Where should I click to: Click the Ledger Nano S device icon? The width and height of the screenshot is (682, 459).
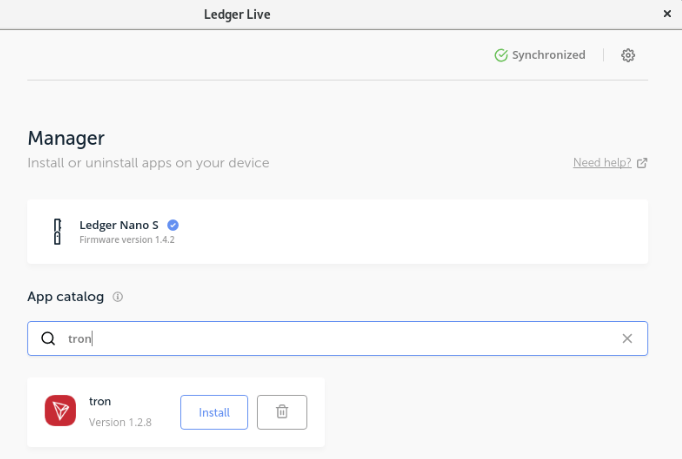(x=57, y=231)
